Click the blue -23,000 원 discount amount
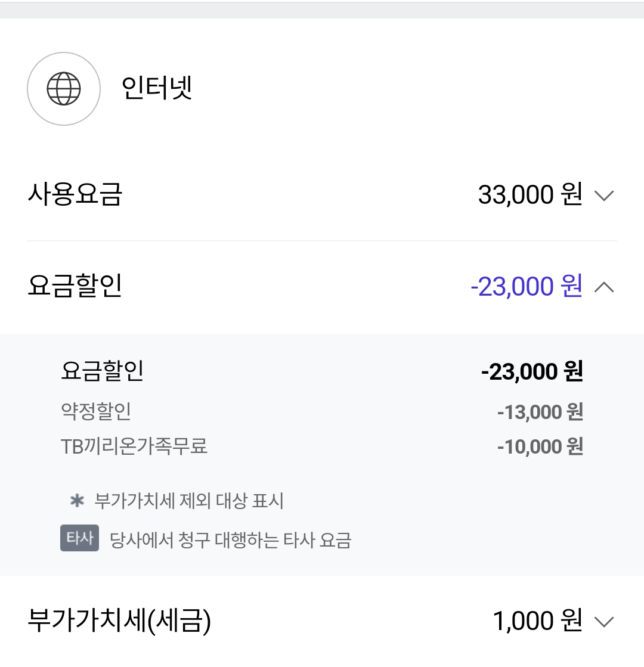The image size is (644, 667). point(526,287)
